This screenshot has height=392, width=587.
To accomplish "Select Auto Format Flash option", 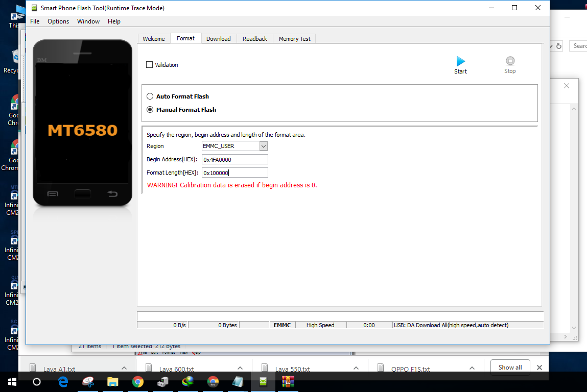I will click(150, 96).
